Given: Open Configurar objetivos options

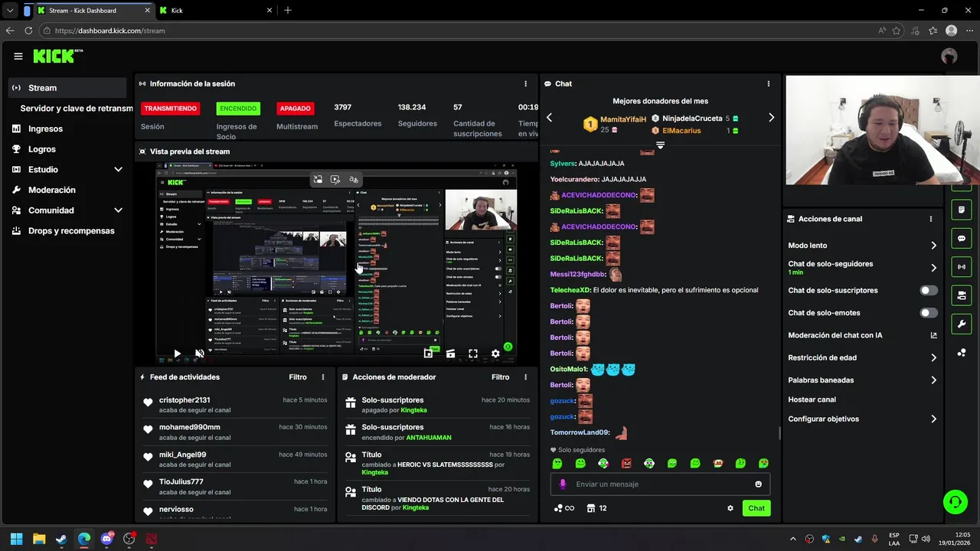Looking at the screenshot, I should [862, 419].
